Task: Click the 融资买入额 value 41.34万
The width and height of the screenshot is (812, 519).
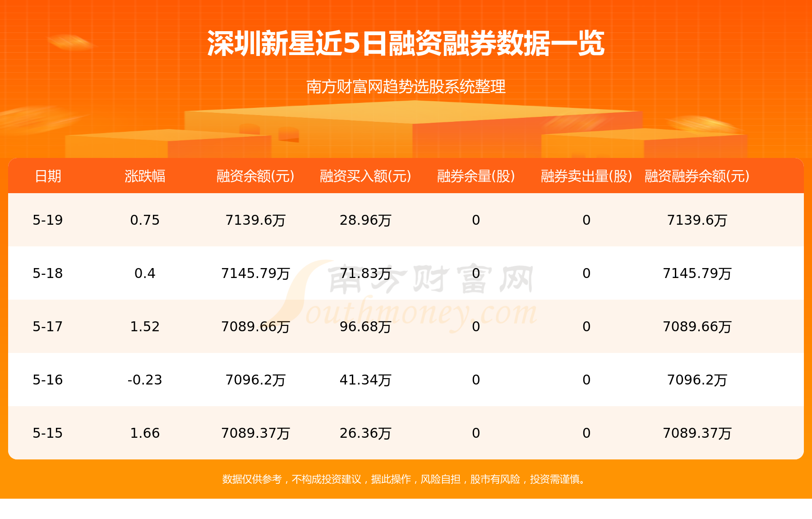Action: pyautogui.click(x=365, y=380)
